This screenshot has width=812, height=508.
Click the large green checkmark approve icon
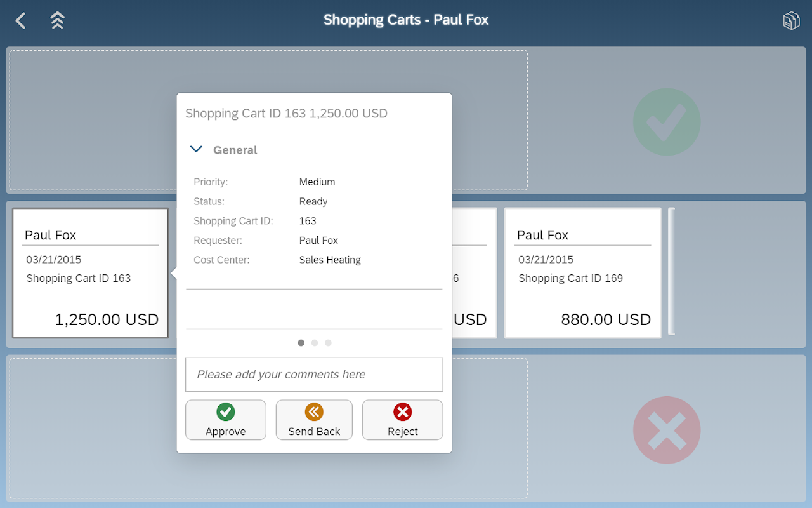(x=667, y=122)
